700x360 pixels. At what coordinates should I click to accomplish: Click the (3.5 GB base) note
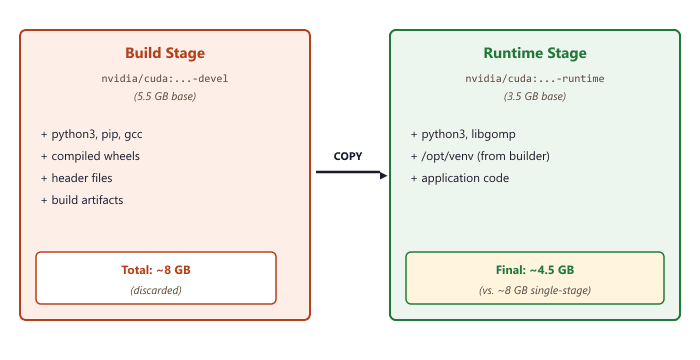(535, 96)
